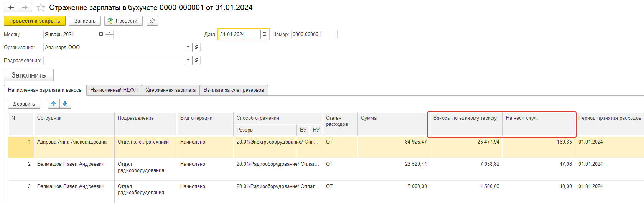
Task: Click the forward navigation arrow
Action: [25, 8]
